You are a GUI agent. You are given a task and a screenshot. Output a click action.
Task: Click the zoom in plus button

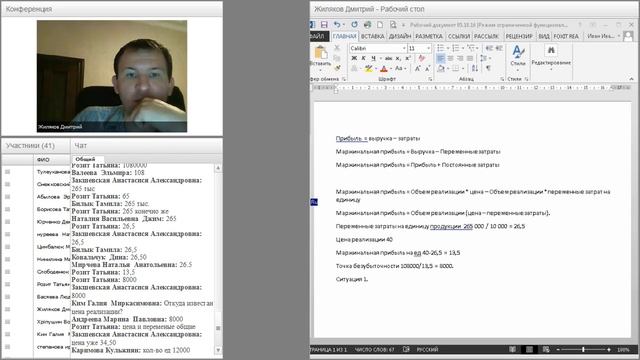pyautogui.click(x=609, y=349)
